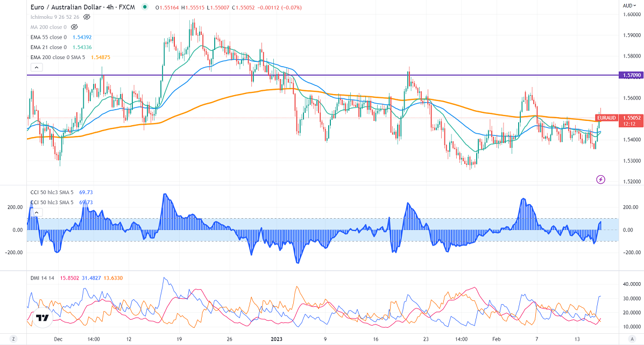Click the top CCI 50 hlc3 label
644x345 pixels.
coord(53,192)
